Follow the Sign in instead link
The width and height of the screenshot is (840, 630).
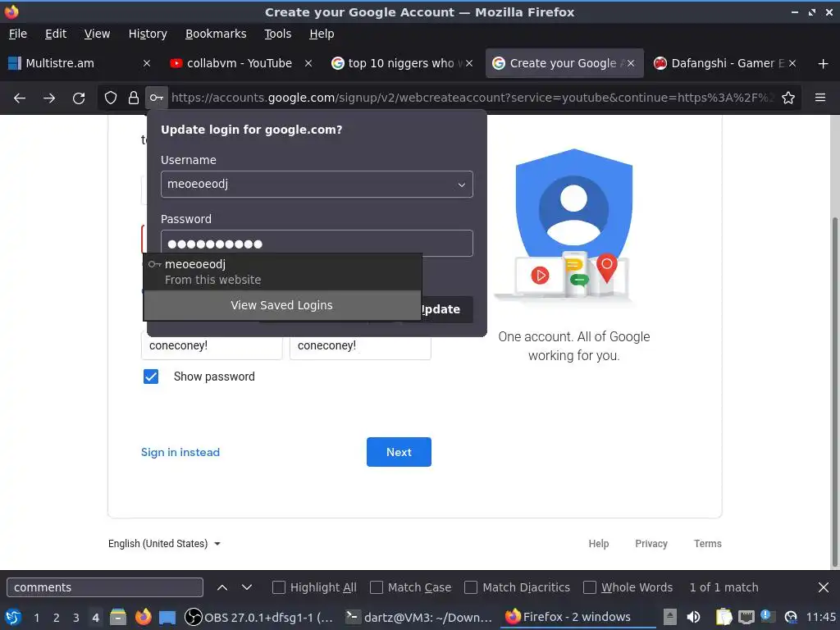click(x=180, y=452)
